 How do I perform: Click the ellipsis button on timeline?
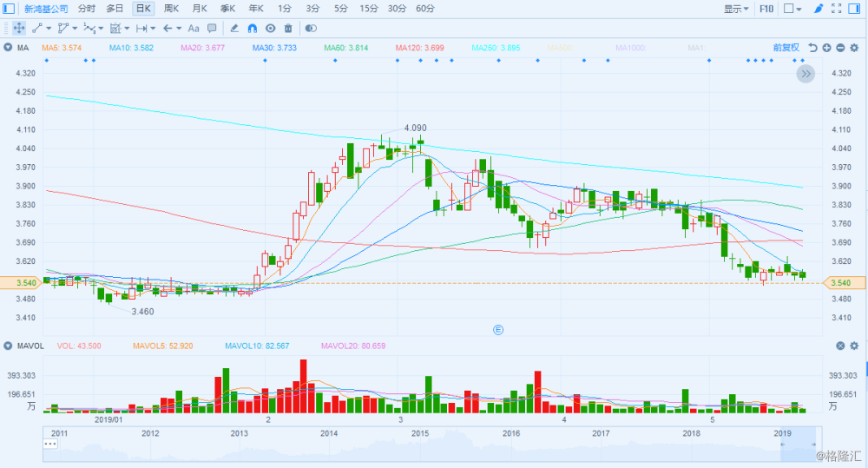(x=50, y=444)
